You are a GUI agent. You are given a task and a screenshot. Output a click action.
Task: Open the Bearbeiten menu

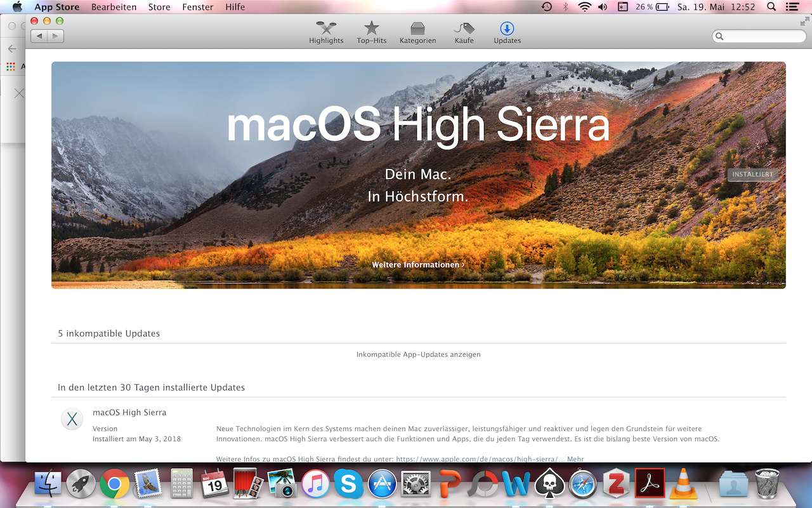coord(114,7)
